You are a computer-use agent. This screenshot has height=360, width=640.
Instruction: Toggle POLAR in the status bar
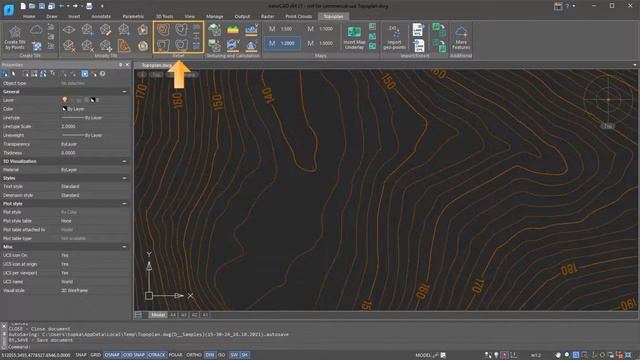pos(176,355)
